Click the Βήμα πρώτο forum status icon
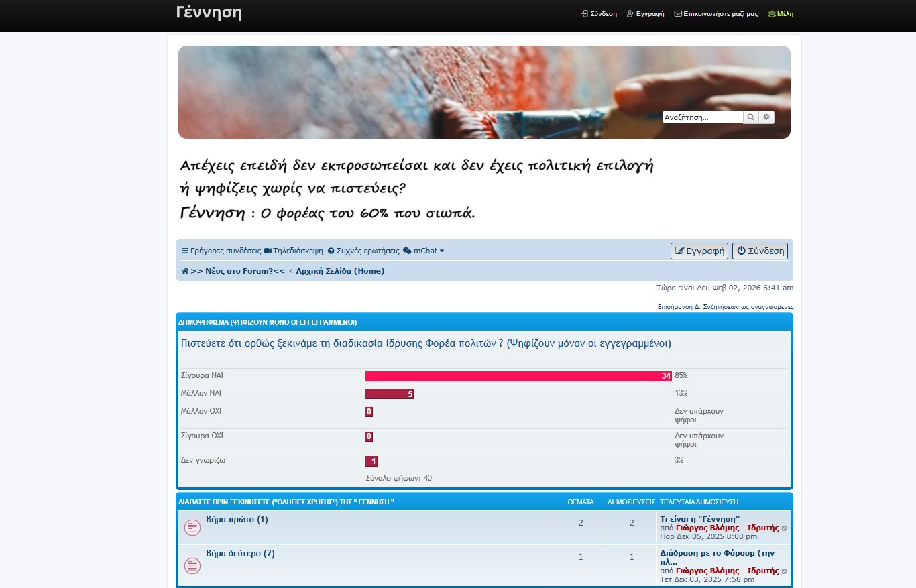 tap(192, 528)
